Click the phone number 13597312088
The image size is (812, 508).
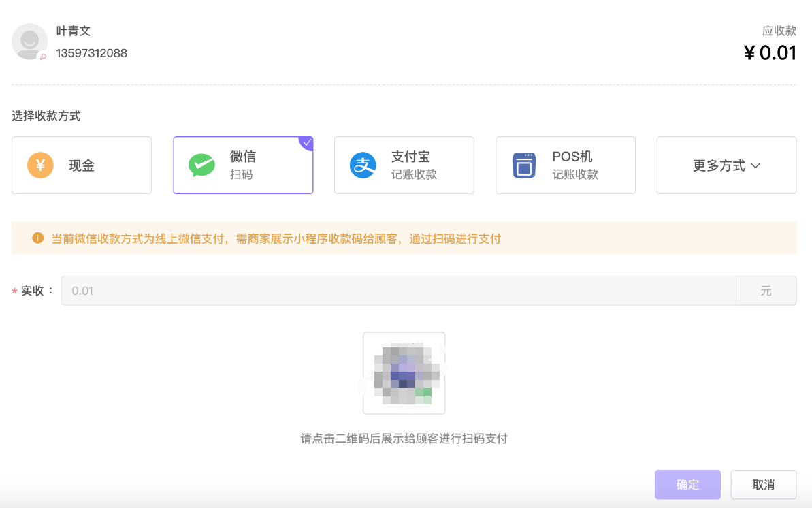click(x=92, y=53)
